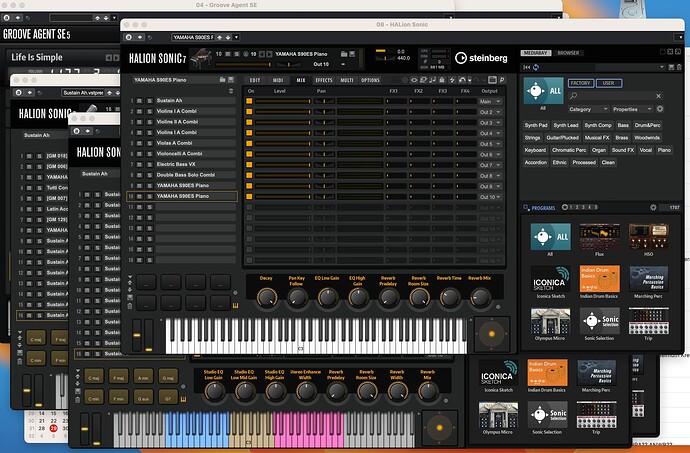Switch to the BROWSER tab
Image resolution: width=690 pixels, height=453 pixels.
tap(568, 53)
